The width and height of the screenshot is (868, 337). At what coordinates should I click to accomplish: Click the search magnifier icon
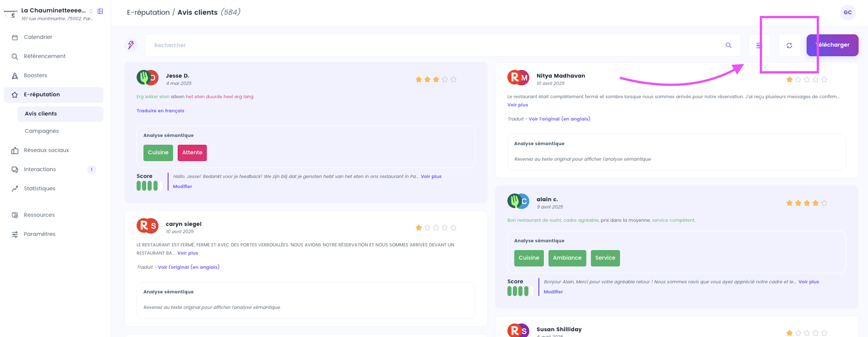click(x=728, y=45)
